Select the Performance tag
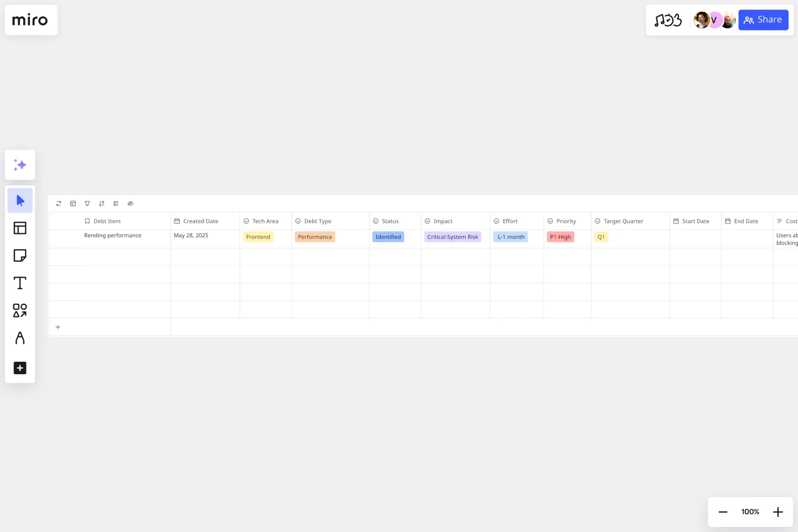798x532 pixels. point(315,237)
